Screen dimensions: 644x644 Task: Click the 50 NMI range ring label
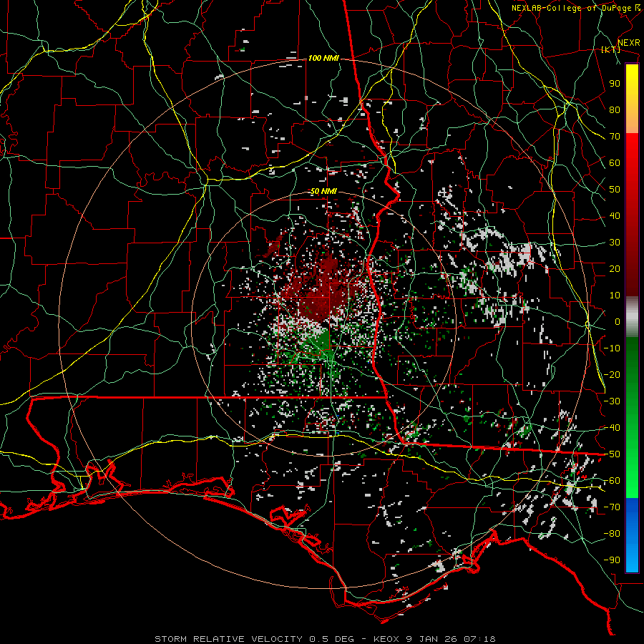click(x=323, y=191)
